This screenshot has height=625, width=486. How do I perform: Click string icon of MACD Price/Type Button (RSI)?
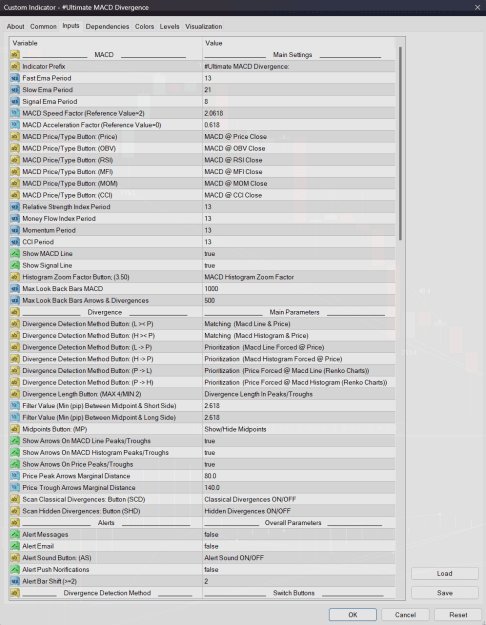pyautogui.click(x=15, y=160)
